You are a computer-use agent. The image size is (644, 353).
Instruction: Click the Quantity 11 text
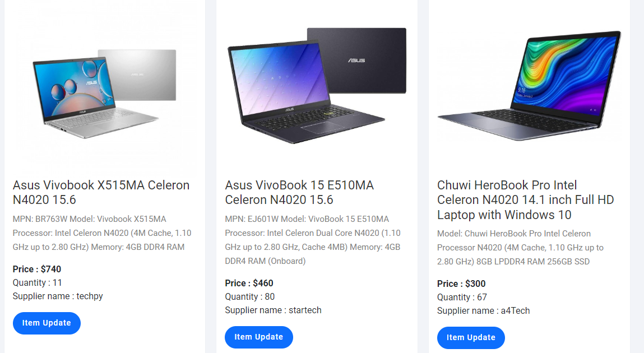tap(38, 283)
